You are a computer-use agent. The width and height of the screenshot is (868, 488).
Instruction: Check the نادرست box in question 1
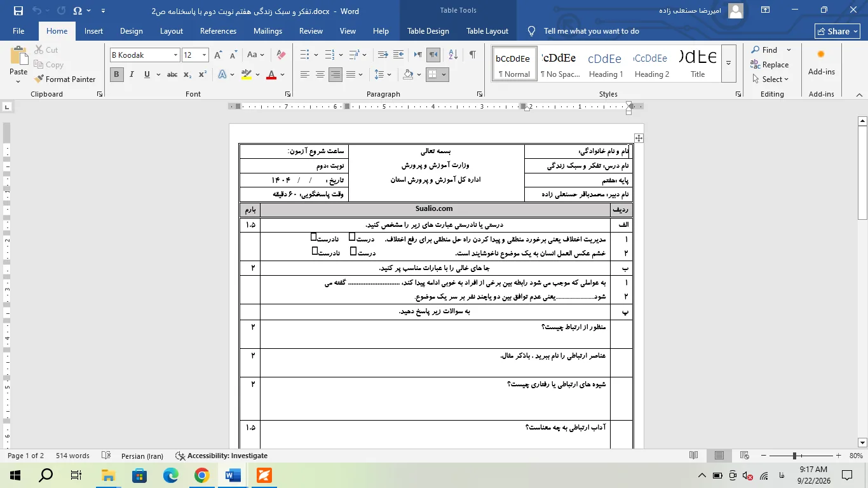click(313, 237)
